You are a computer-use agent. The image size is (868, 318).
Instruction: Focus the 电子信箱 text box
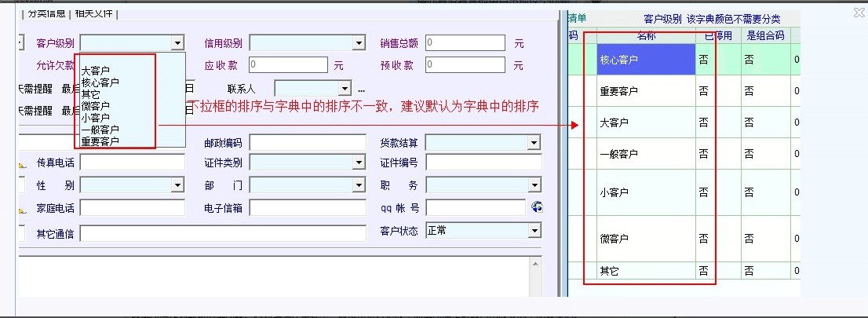click(x=308, y=208)
